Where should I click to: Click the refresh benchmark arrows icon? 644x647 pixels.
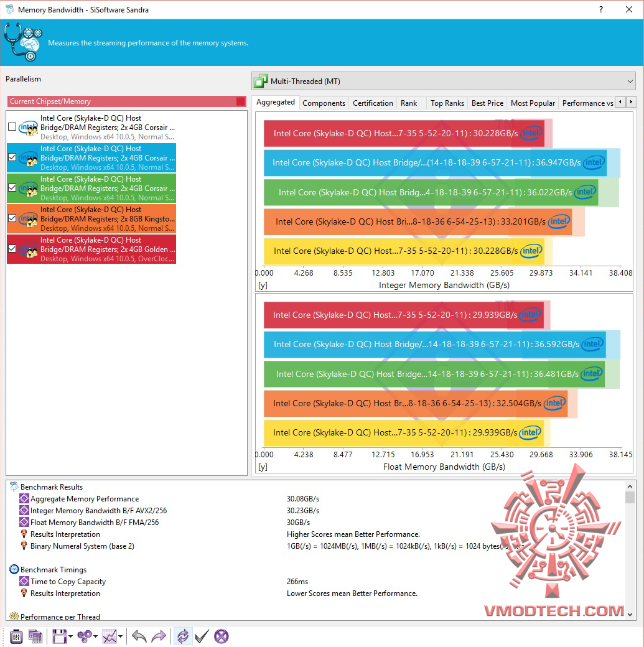pos(182,636)
